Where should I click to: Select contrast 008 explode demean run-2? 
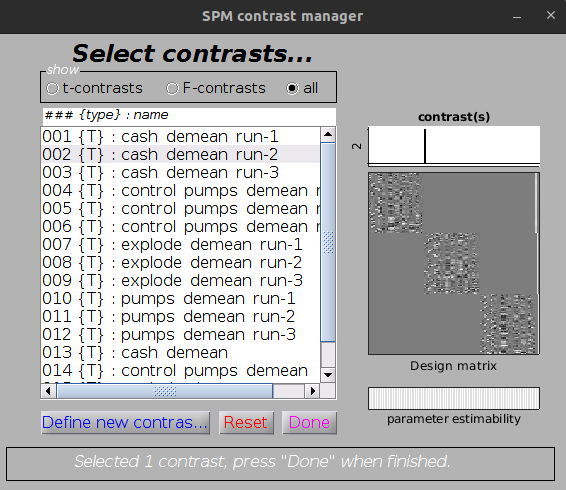[180, 263]
